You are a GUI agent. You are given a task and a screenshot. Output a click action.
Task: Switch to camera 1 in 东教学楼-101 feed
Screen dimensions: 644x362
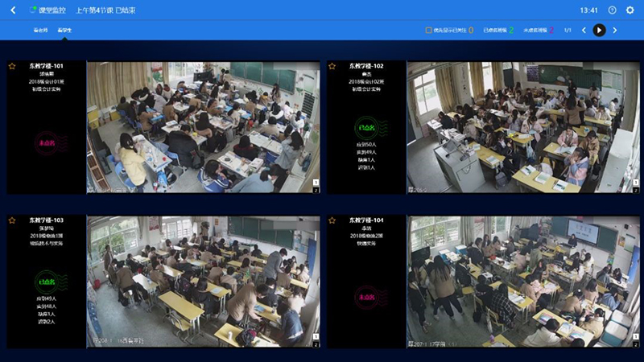click(x=316, y=183)
